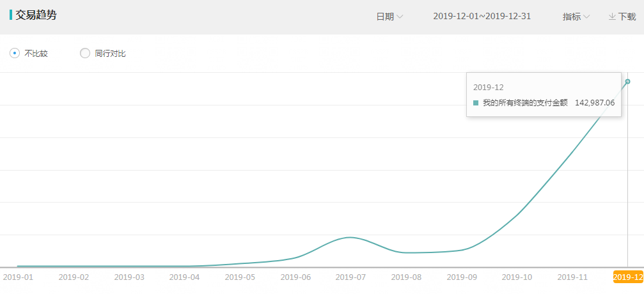Click the 142,987.06 value in tooltip
The height and width of the screenshot is (294, 644).
(595, 103)
